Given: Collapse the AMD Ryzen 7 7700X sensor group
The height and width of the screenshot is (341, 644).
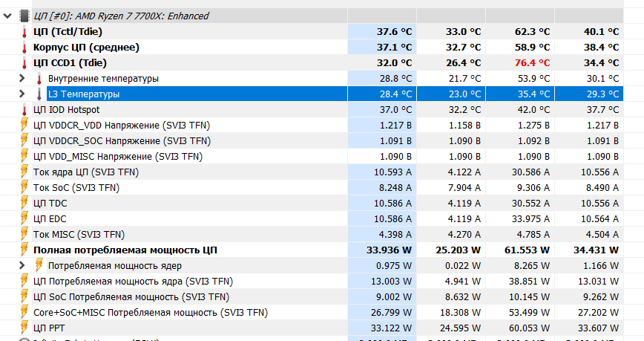Looking at the screenshot, I should pyautogui.click(x=8, y=16).
